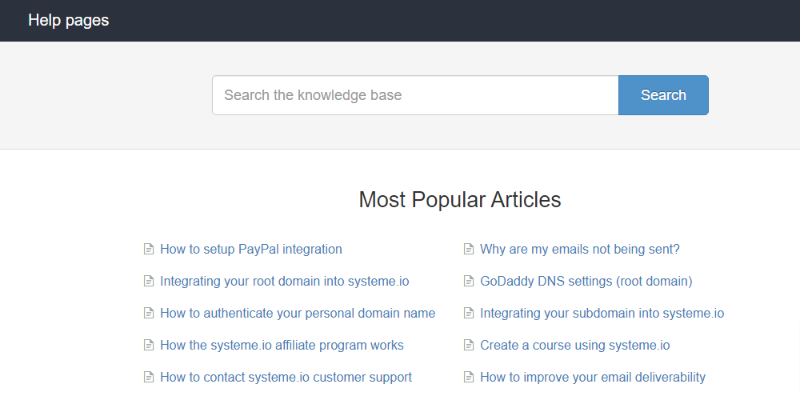The width and height of the screenshot is (800, 408).
Task: Open How the systeme.io affiliate program works
Action: [x=282, y=345]
